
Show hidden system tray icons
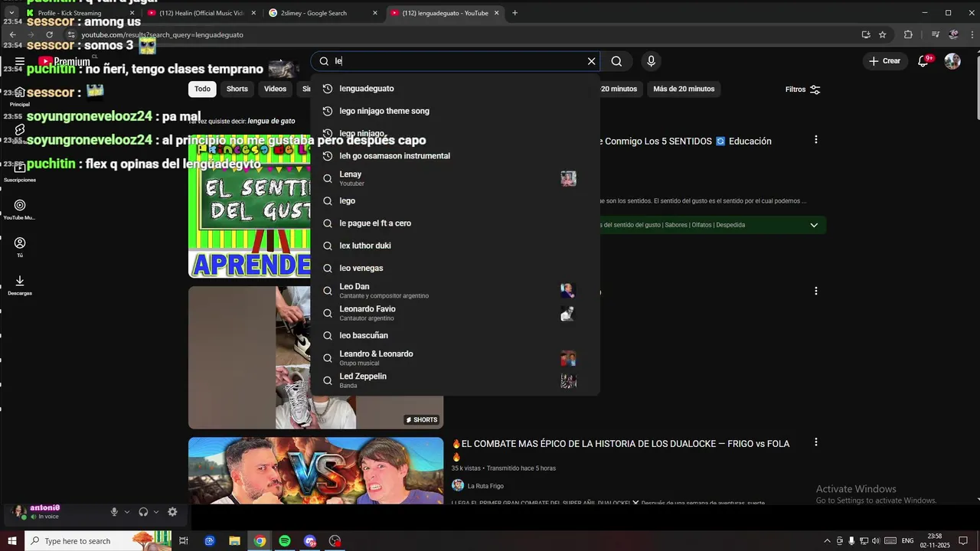(x=827, y=541)
